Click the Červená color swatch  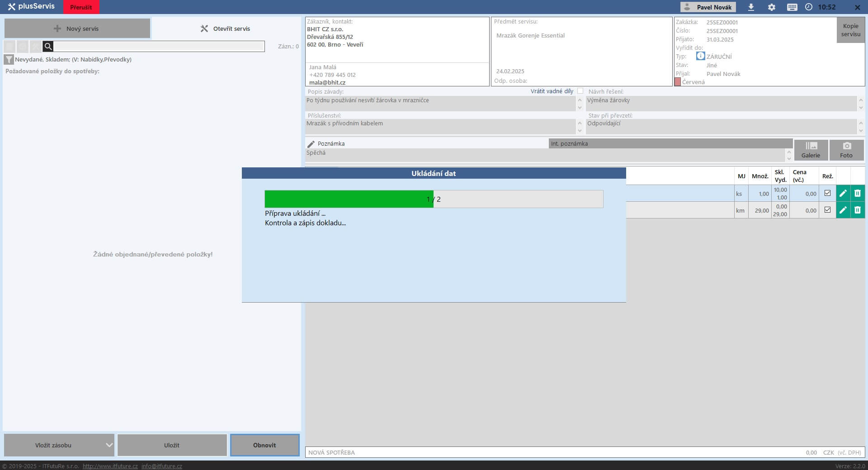coord(678,82)
